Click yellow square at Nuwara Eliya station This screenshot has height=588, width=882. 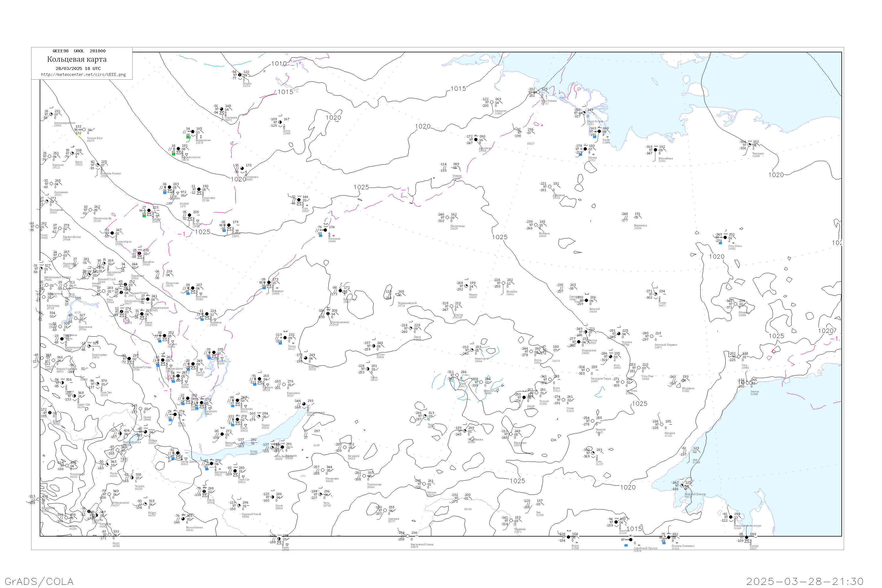click(x=79, y=135)
